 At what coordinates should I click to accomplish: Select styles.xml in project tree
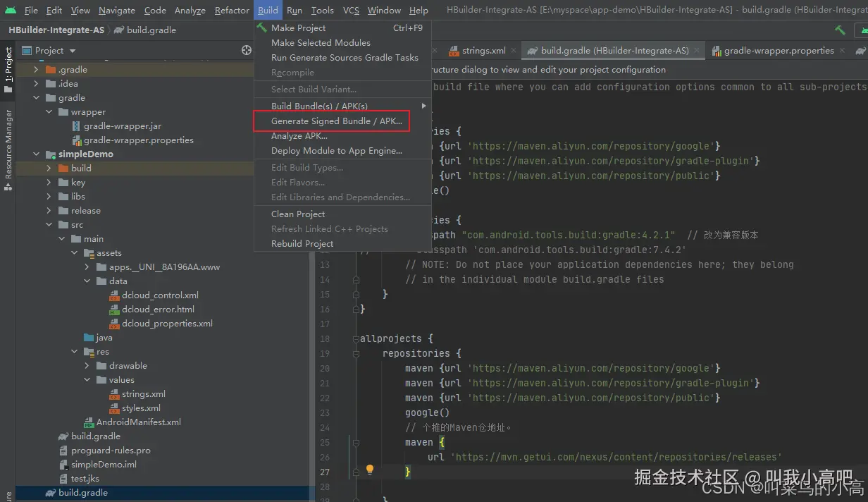tap(141, 408)
